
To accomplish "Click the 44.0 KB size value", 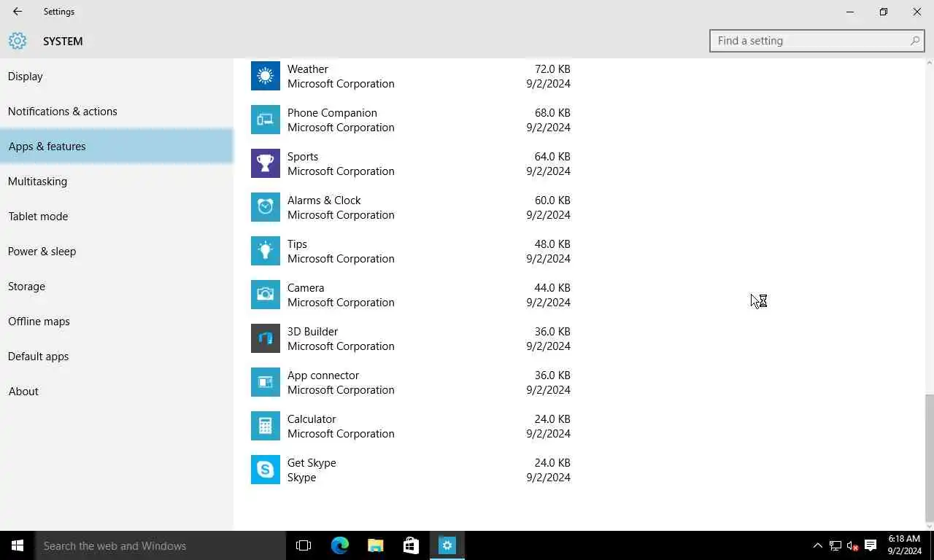I will (x=552, y=288).
